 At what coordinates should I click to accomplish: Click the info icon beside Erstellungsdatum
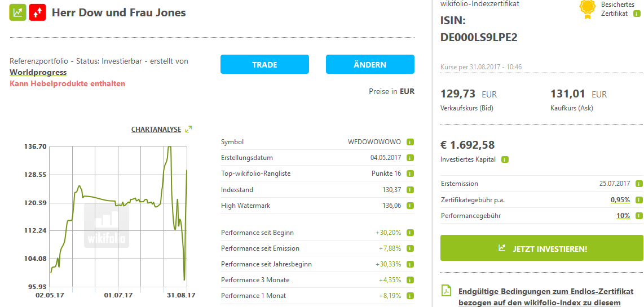pyautogui.click(x=411, y=158)
